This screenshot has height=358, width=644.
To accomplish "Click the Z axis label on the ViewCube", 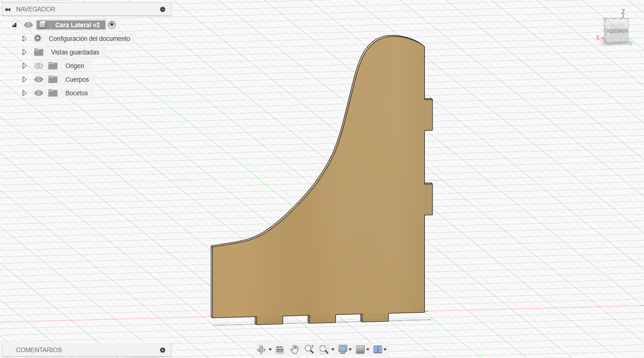I will point(623,12).
